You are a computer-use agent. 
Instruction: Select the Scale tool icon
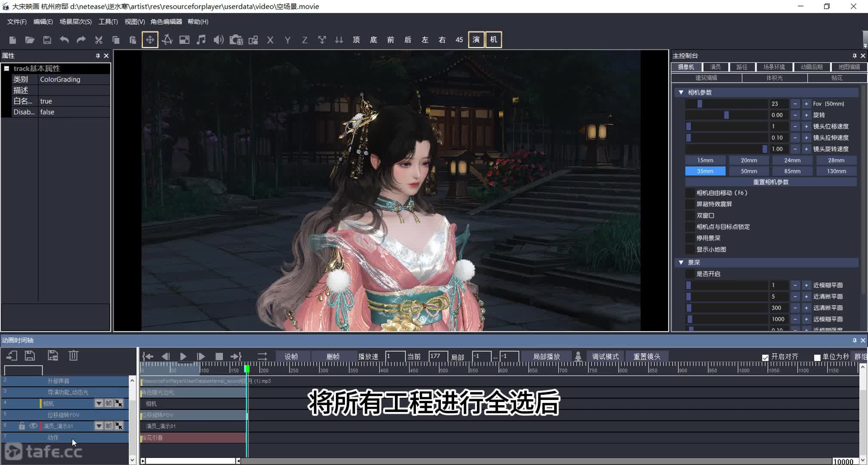[x=185, y=40]
